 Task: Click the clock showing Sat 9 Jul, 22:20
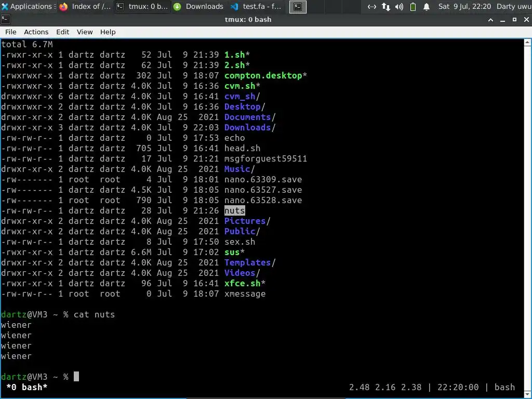click(464, 6)
